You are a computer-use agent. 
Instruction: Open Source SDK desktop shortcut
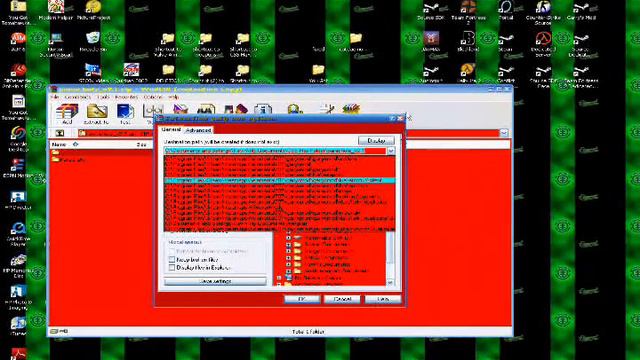click(431, 11)
